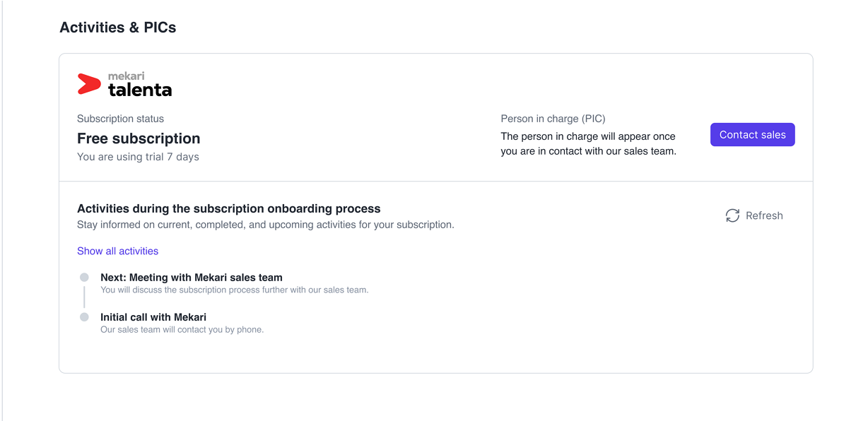Click the Activities during the subscription onboarding process heading

pos(229,208)
